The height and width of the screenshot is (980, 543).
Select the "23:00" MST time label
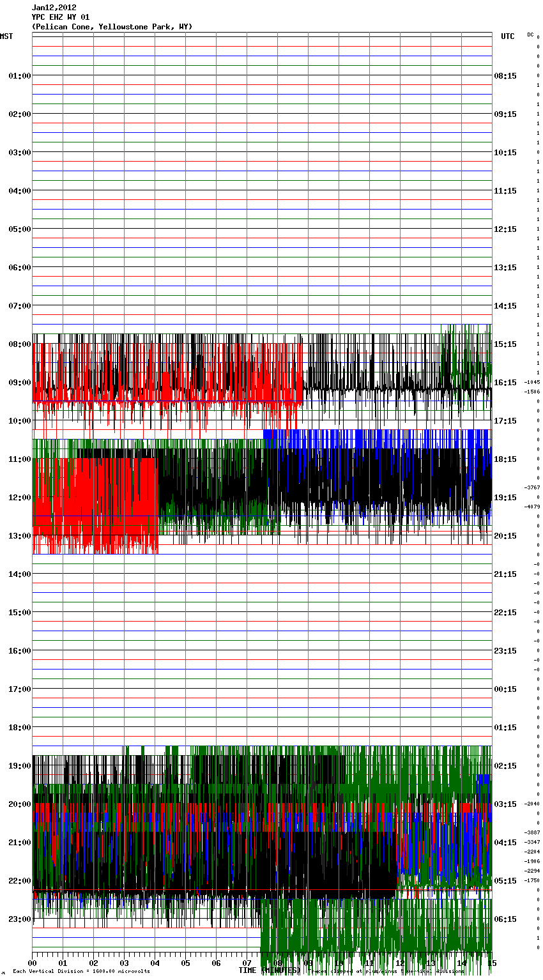tap(20, 919)
